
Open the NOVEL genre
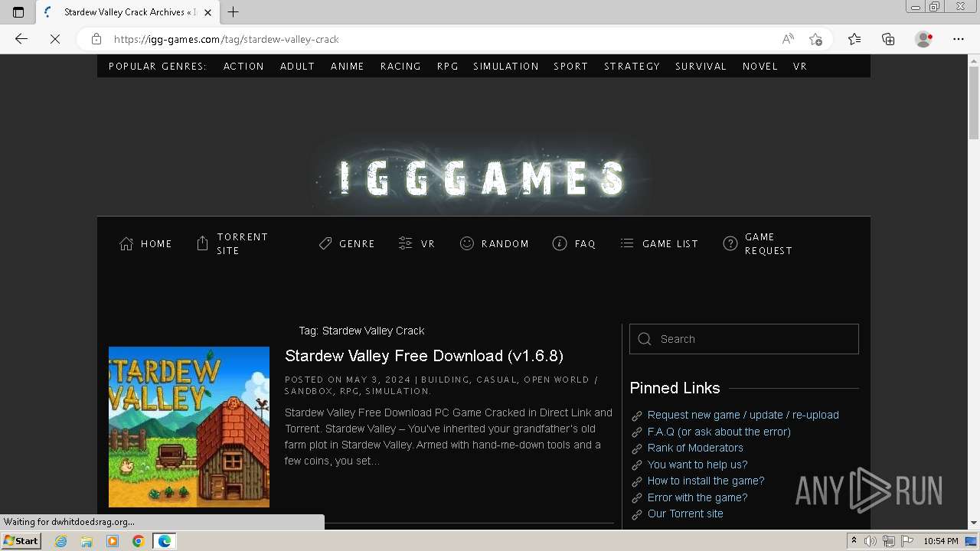pyautogui.click(x=759, y=67)
